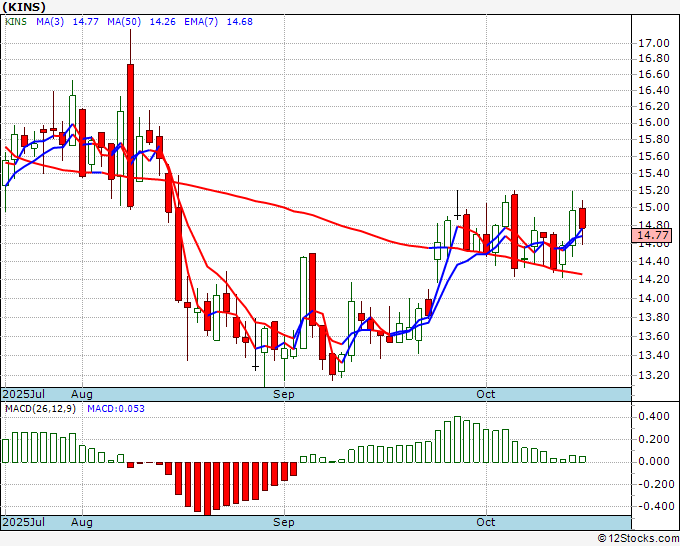Click the tallest green MACD histogram bar
Image resolution: width=680 pixels, height=546 pixels.
pyautogui.click(x=457, y=439)
